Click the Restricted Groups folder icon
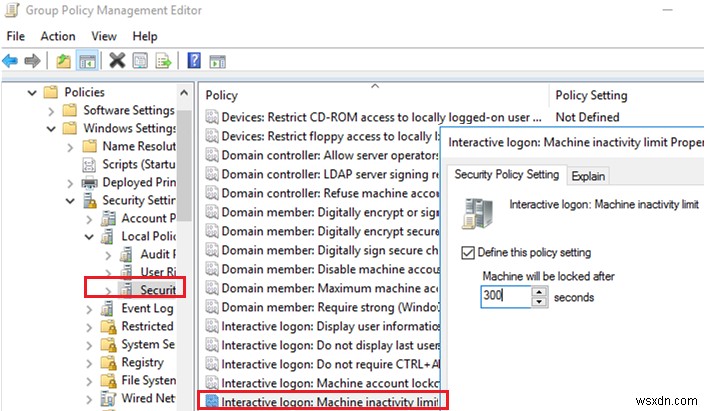Viewport: 709px width, 411px height. [108, 326]
